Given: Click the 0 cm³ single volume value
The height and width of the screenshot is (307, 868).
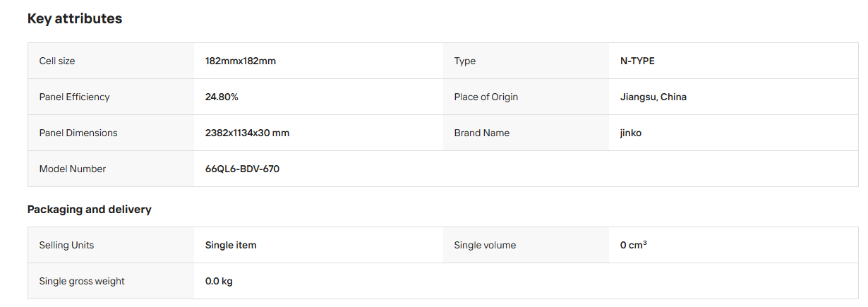Looking at the screenshot, I should pyautogui.click(x=634, y=246).
